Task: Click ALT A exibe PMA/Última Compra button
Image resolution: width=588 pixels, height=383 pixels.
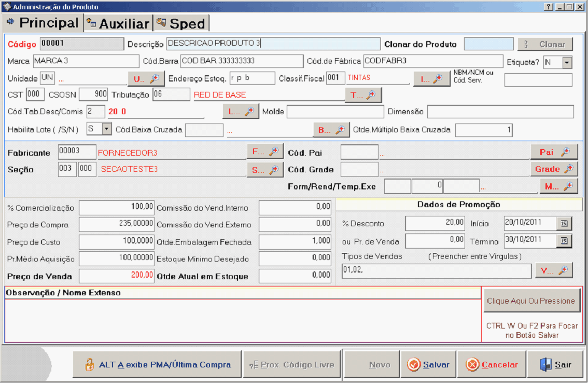Action: [158, 365]
